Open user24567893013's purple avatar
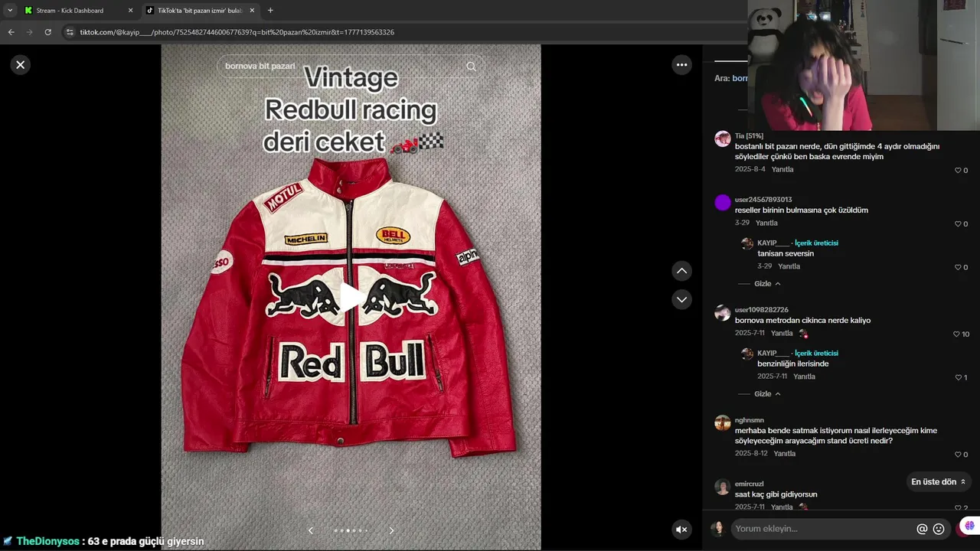Image resolution: width=980 pixels, height=551 pixels. click(x=722, y=203)
